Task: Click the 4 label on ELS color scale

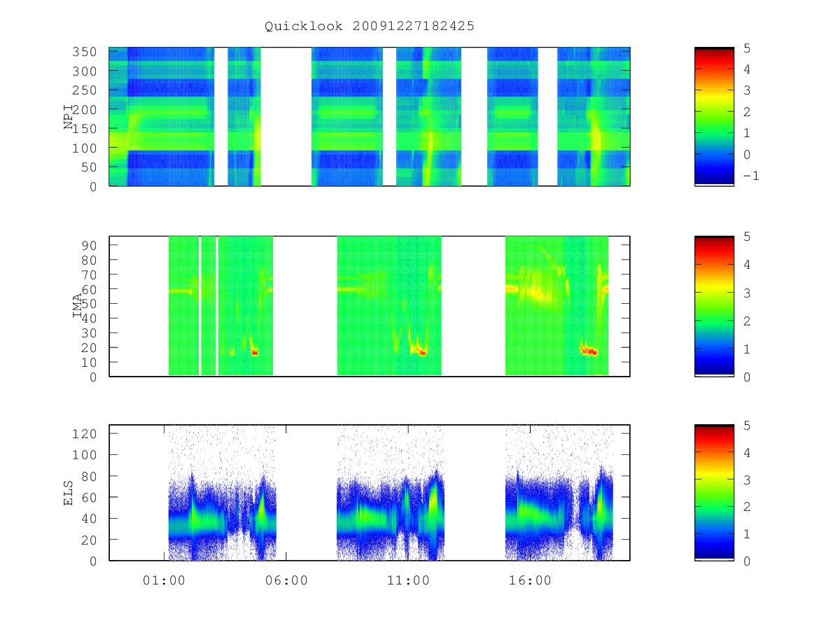Action: tap(746, 452)
